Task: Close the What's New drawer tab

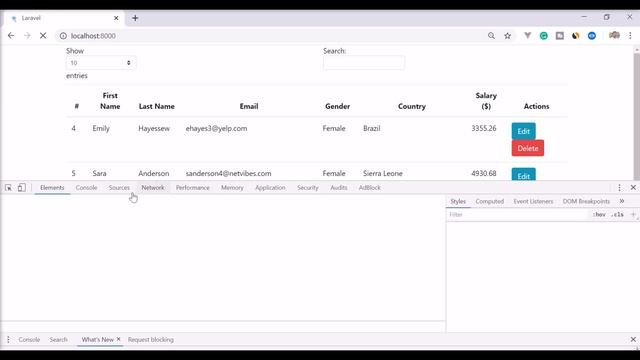Action: coord(118,339)
